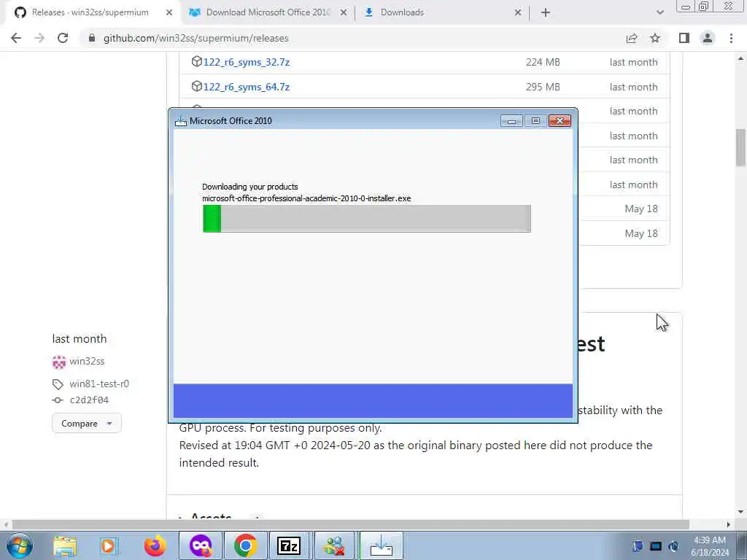
Task: Click the page vertical scrollbar thumb
Action: click(741, 147)
